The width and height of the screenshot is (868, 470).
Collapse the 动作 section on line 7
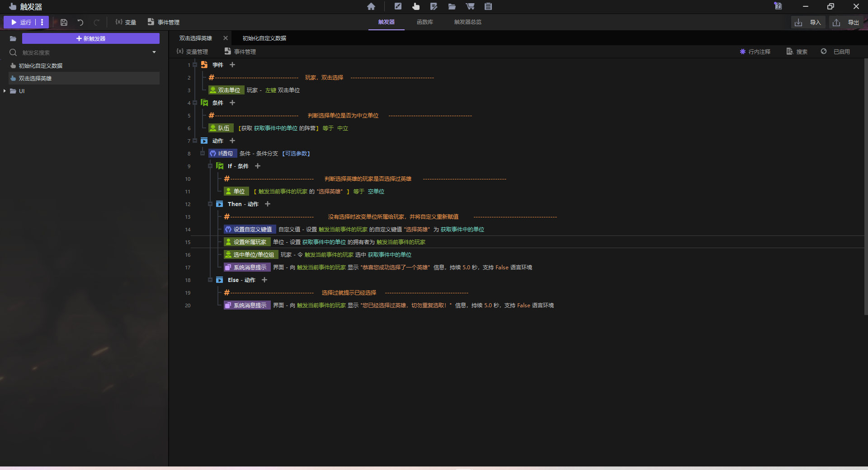195,141
